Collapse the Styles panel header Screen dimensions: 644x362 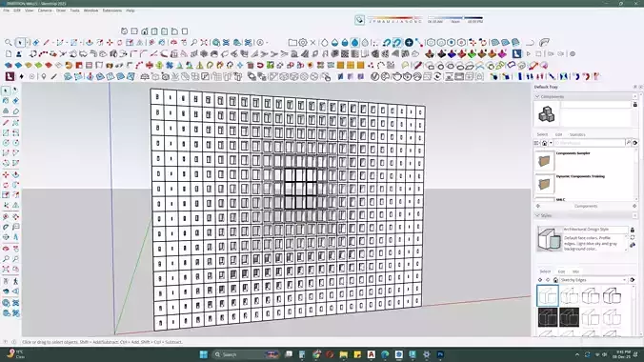[x=584, y=215]
